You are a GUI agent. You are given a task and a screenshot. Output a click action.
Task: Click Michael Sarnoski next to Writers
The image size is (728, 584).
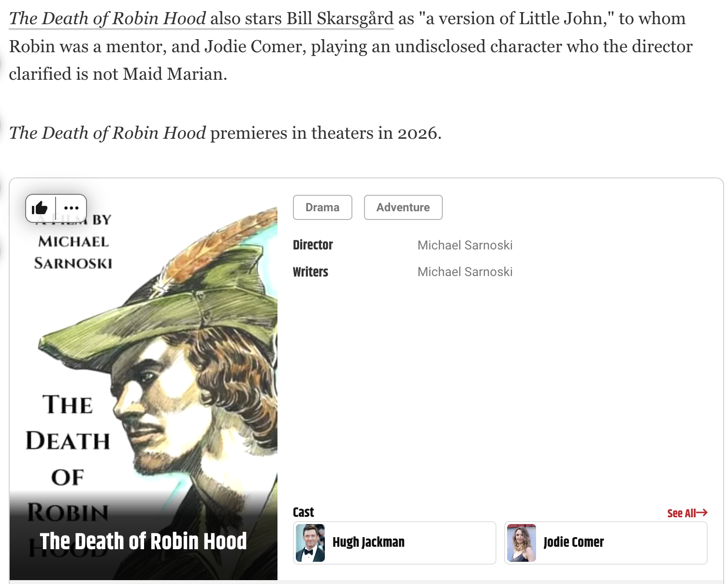[x=465, y=272]
